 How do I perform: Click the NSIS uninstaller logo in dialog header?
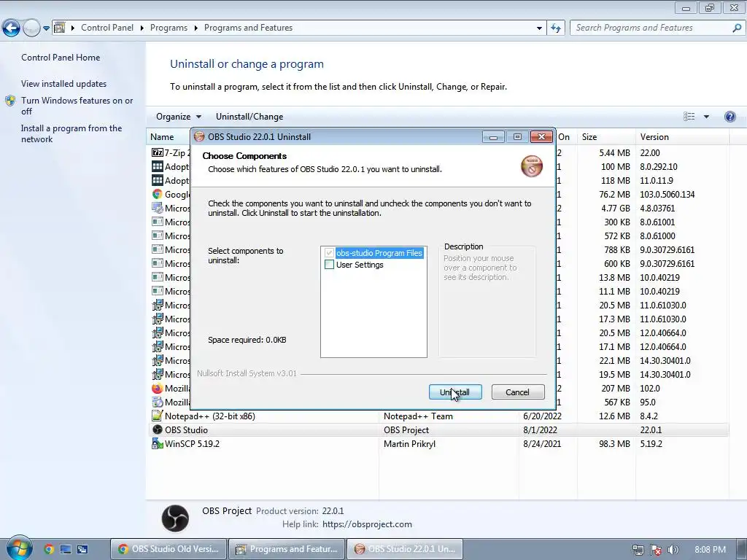532,166
